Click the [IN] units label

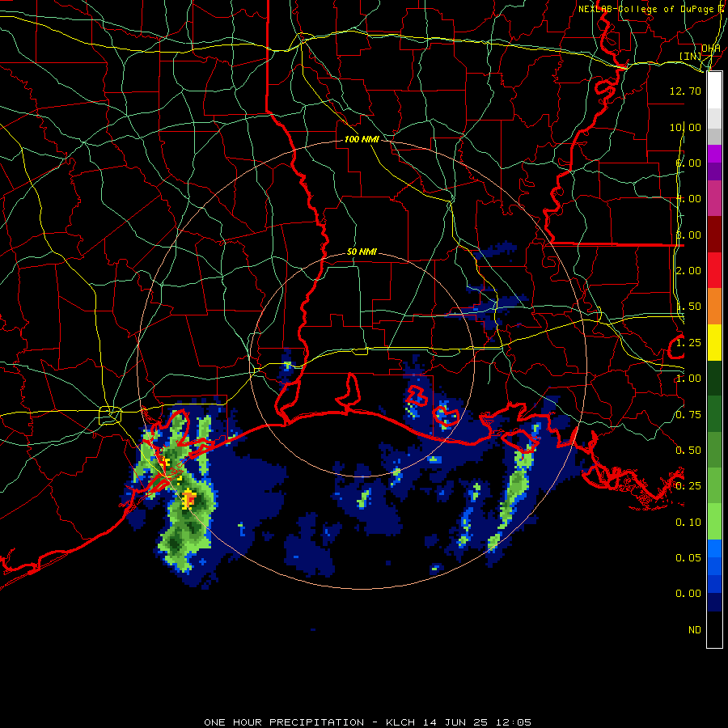[x=691, y=57]
